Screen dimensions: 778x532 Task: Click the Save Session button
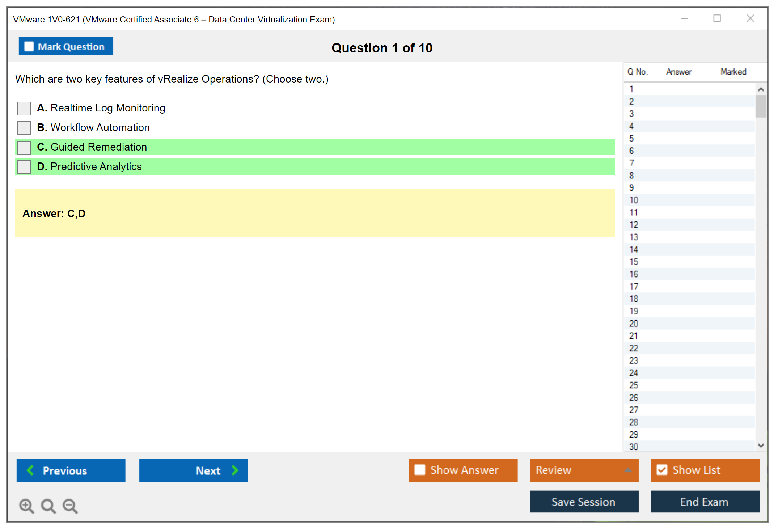coord(584,502)
